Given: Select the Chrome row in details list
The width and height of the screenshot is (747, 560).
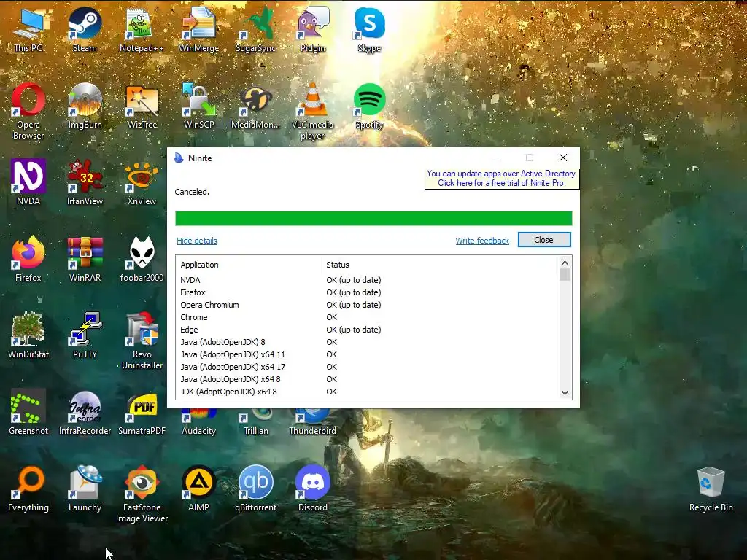Looking at the screenshot, I should (x=367, y=317).
